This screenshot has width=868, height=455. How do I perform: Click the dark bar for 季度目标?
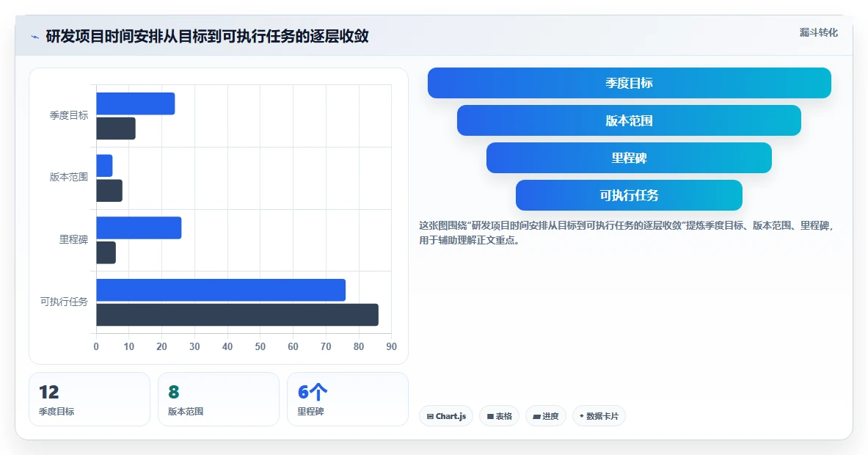[x=116, y=128]
